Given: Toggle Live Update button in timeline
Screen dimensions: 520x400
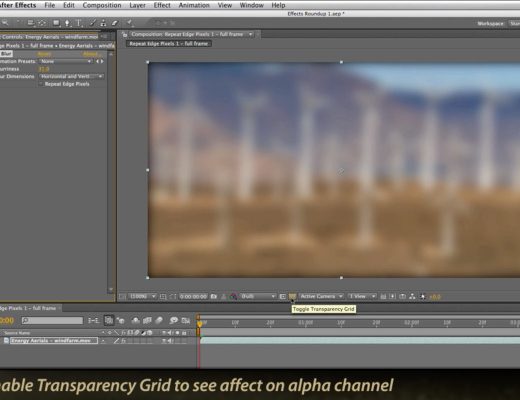Looking at the screenshot, I should (109, 321).
